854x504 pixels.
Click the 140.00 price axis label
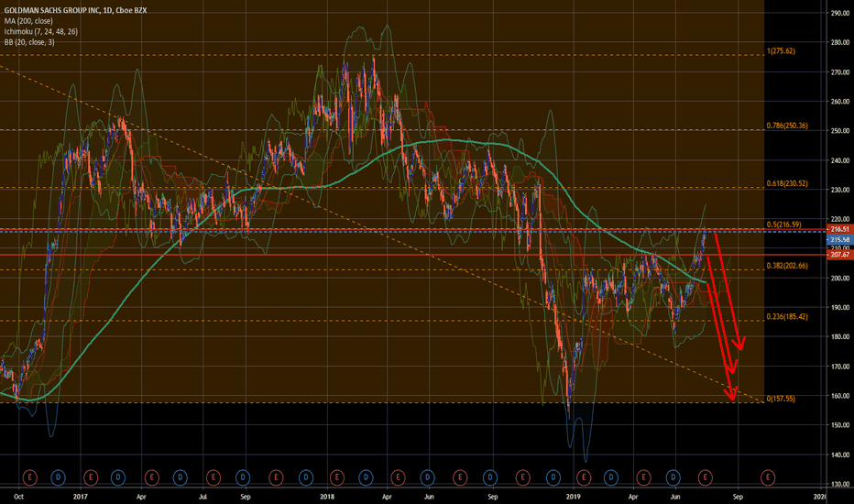coord(840,455)
